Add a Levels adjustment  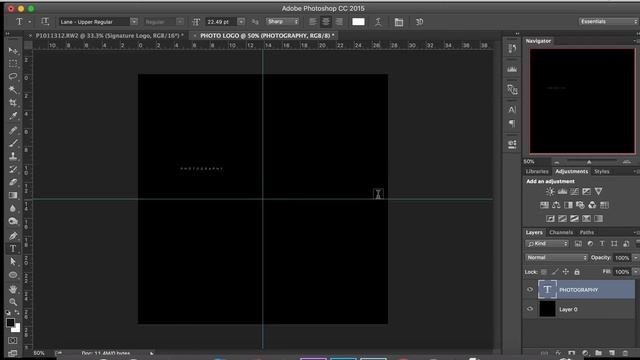point(562,191)
